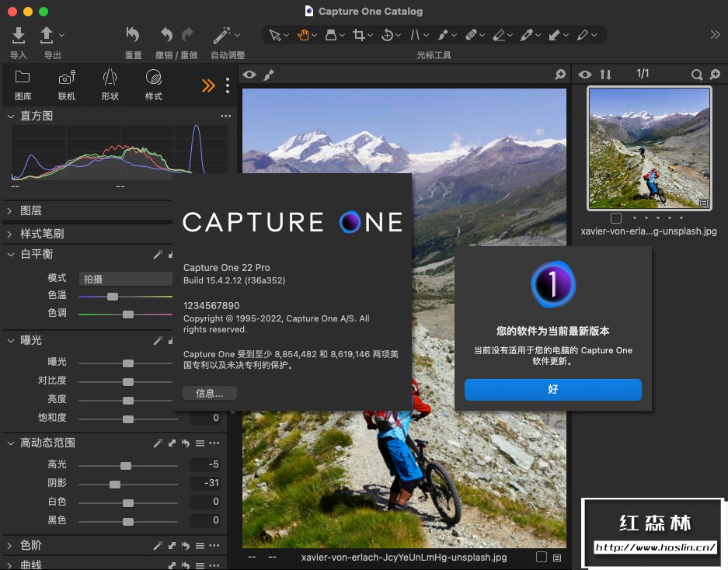728x570 pixels.
Task: Click the white balance picker in 白平衡
Action: tap(158, 255)
